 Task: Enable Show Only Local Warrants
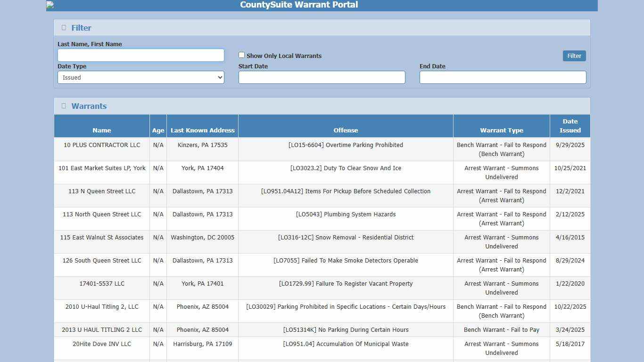tap(241, 55)
